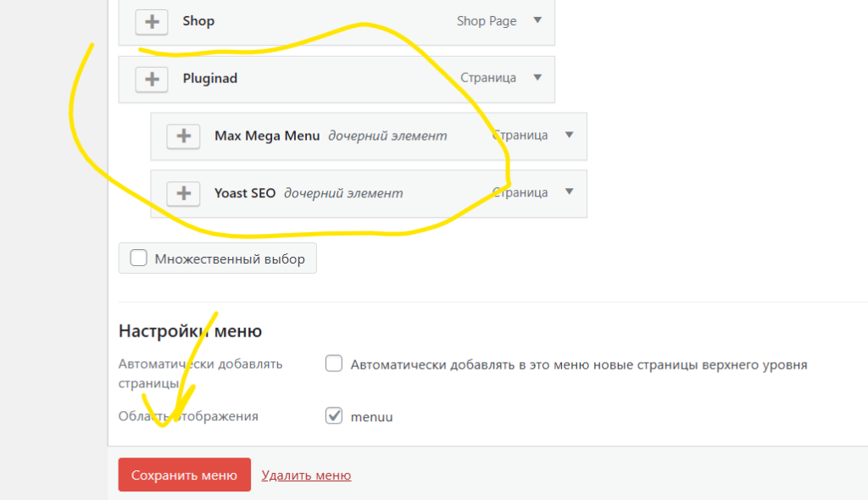Click the Страница label on Pluginad row
Image resolution: width=868 pixels, height=500 pixels.
click(488, 77)
